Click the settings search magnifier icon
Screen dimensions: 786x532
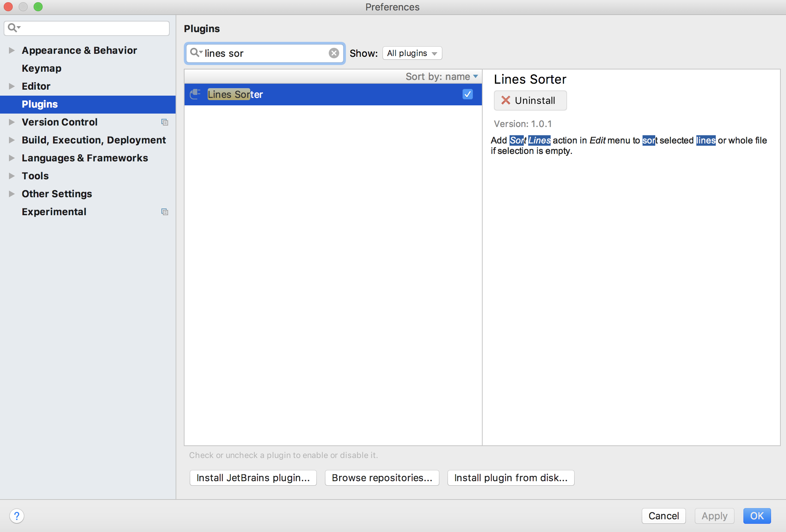13,28
